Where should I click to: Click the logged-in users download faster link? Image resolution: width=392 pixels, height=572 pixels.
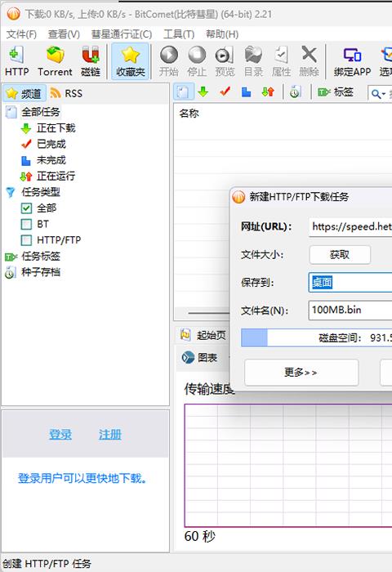click(82, 478)
